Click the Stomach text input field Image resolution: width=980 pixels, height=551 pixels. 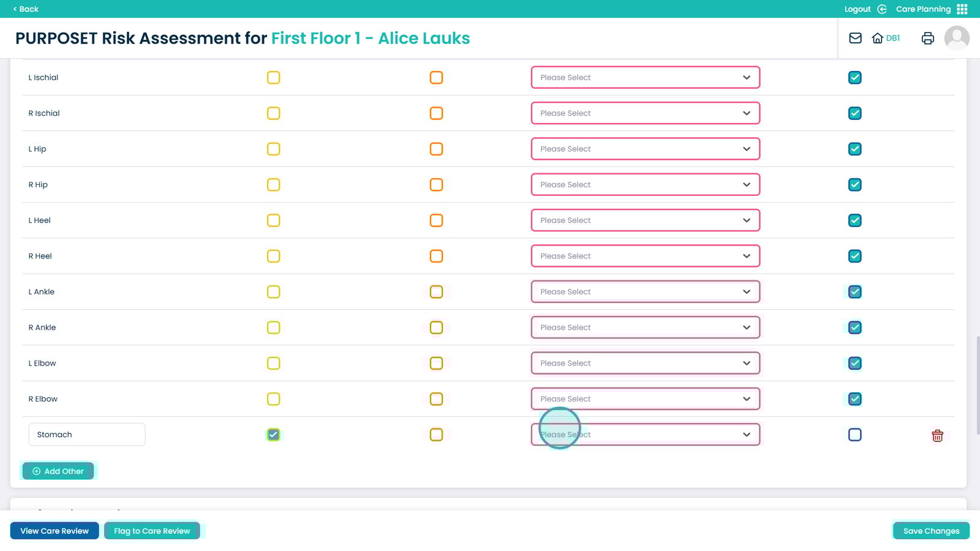click(x=87, y=435)
